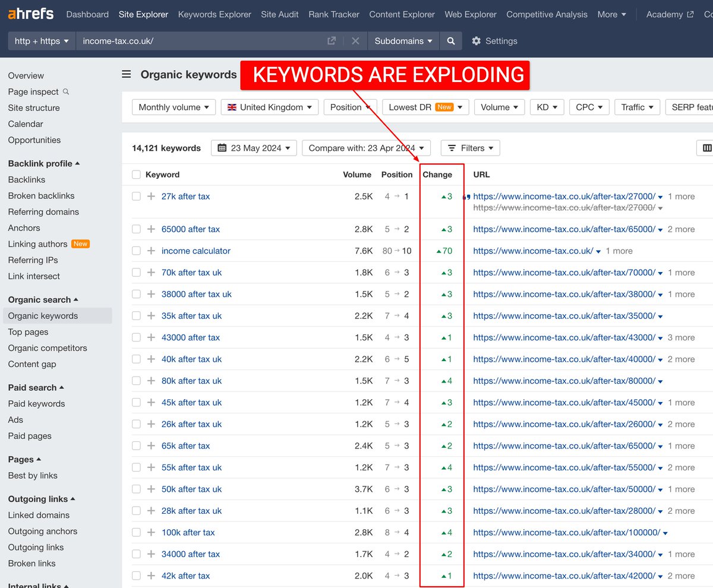Click plus icon beside 50k after tax uk
Viewport: 713px width, 588px height.
[151, 489]
